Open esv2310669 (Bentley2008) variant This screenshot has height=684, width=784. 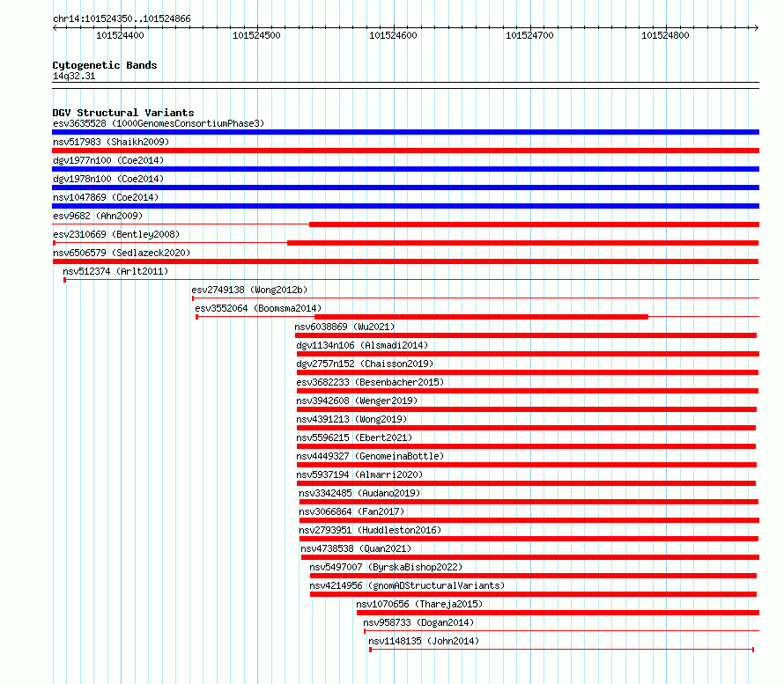pyautogui.click(x=116, y=234)
